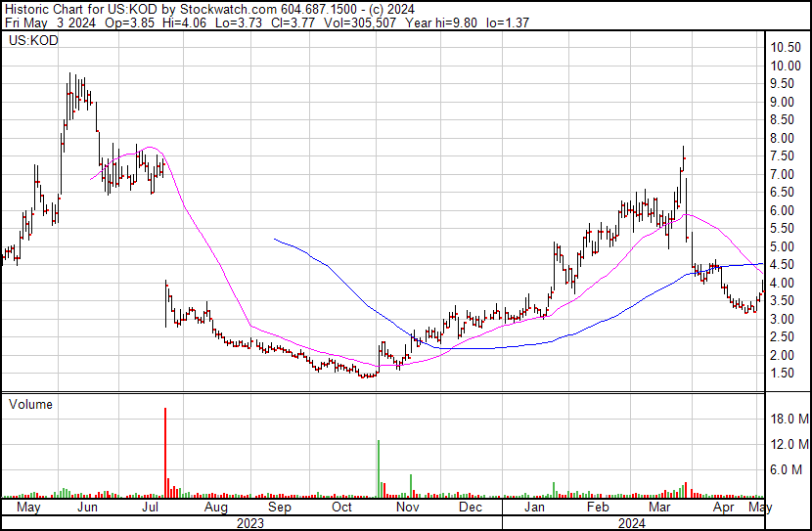The width and height of the screenshot is (812, 531).
Task: Click the Jun month label on time axis
Action: pyautogui.click(x=87, y=508)
